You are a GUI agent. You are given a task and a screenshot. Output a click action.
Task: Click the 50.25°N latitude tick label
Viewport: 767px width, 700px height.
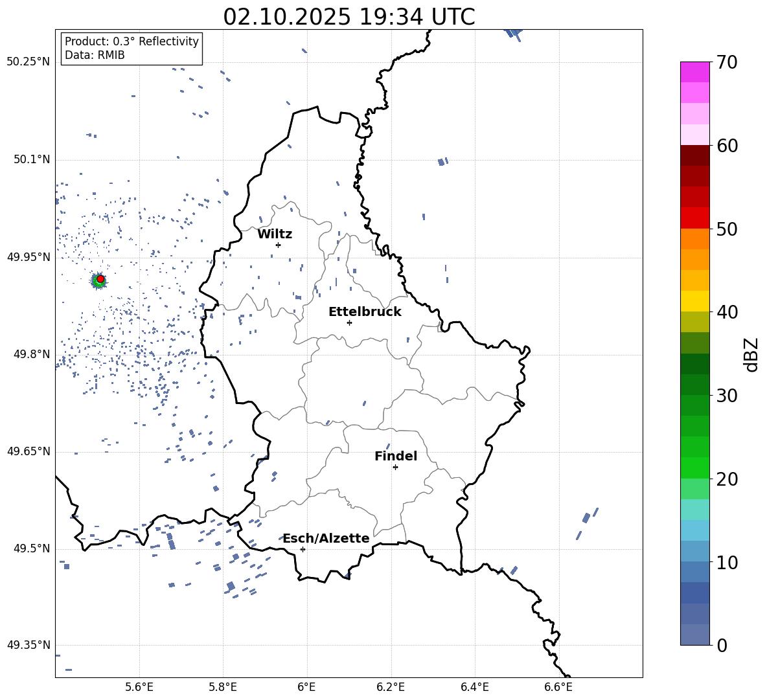point(28,62)
